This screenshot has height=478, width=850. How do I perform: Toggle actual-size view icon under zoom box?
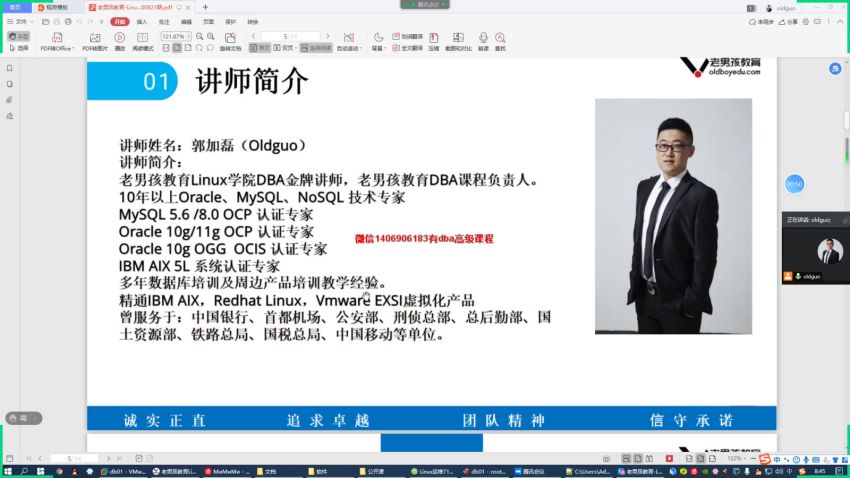pyautogui.click(x=166, y=48)
